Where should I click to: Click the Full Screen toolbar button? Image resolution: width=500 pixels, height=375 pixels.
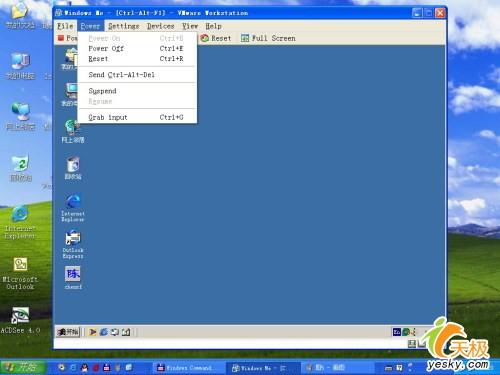coord(268,38)
